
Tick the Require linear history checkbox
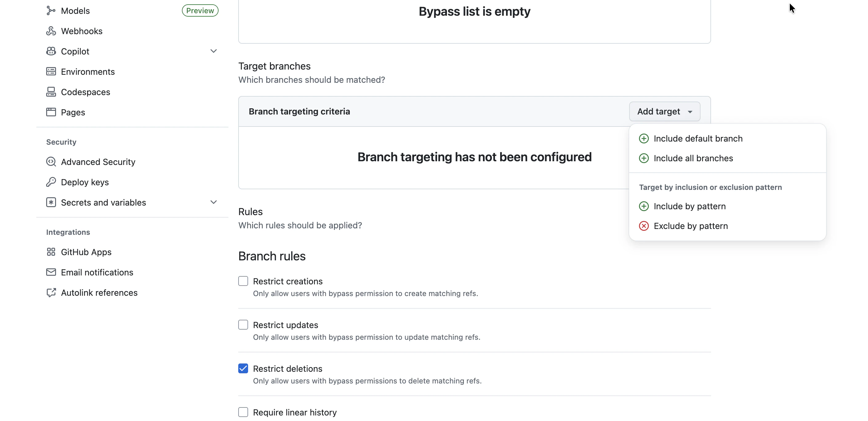coord(243,412)
